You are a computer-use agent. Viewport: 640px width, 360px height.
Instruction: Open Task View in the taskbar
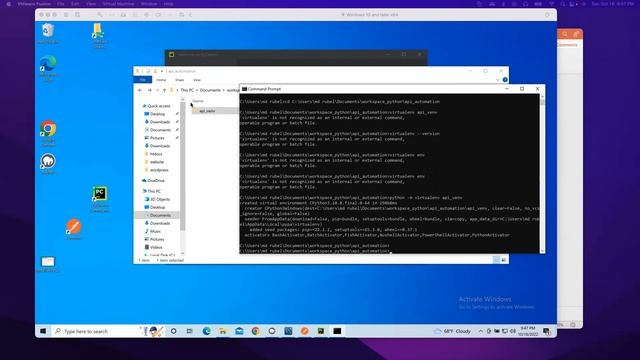[190, 331]
